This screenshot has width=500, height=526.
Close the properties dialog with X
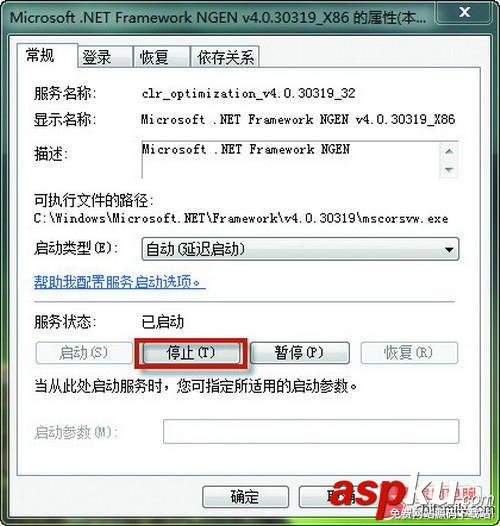click(x=464, y=13)
